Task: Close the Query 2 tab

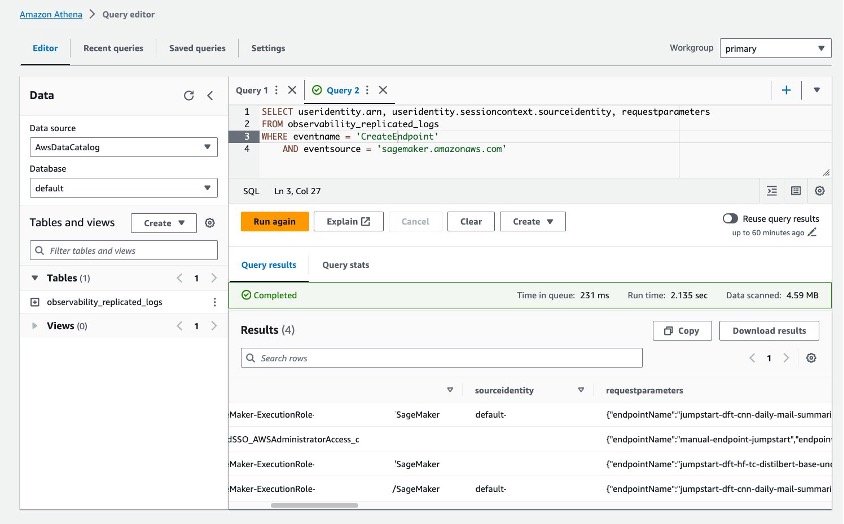Action: [383, 90]
